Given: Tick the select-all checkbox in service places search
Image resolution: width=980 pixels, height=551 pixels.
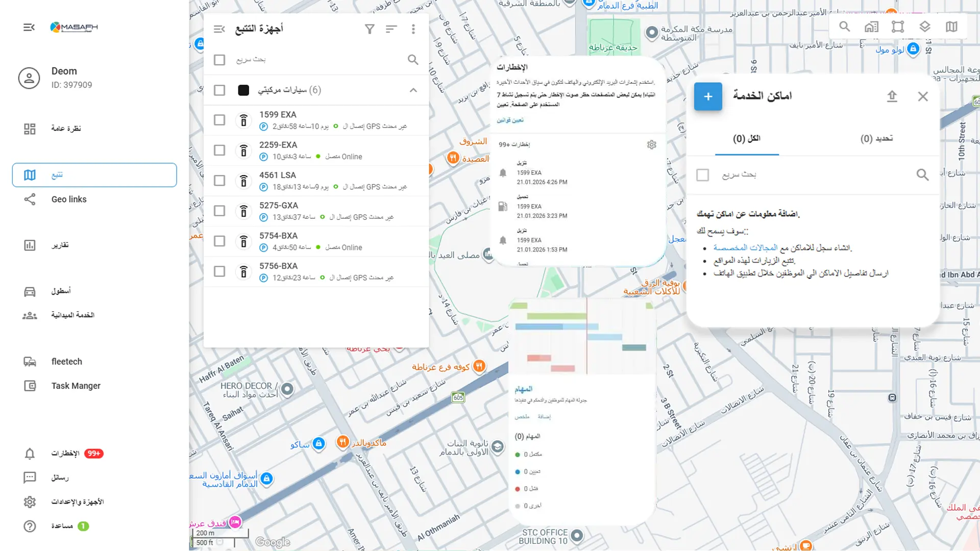Looking at the screenshot, I should tap(703, 175).
